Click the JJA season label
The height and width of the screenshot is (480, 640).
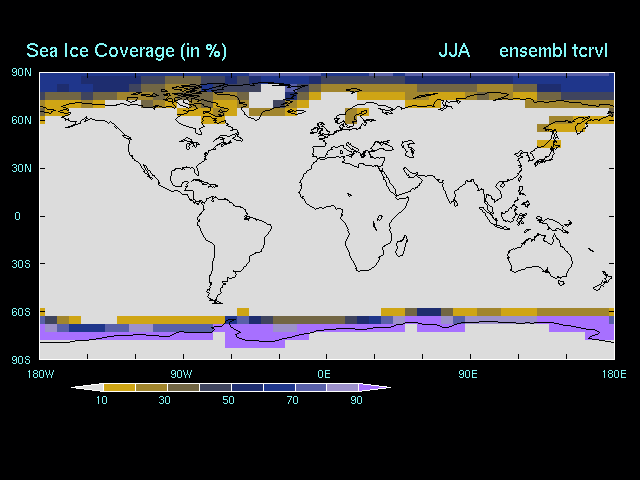tap(456, 51)
